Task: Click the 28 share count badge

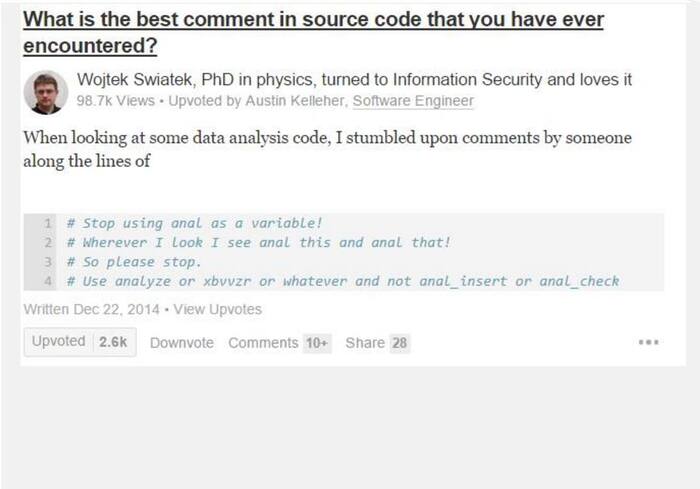Action: pyautogui.click(x=399, y=343)
